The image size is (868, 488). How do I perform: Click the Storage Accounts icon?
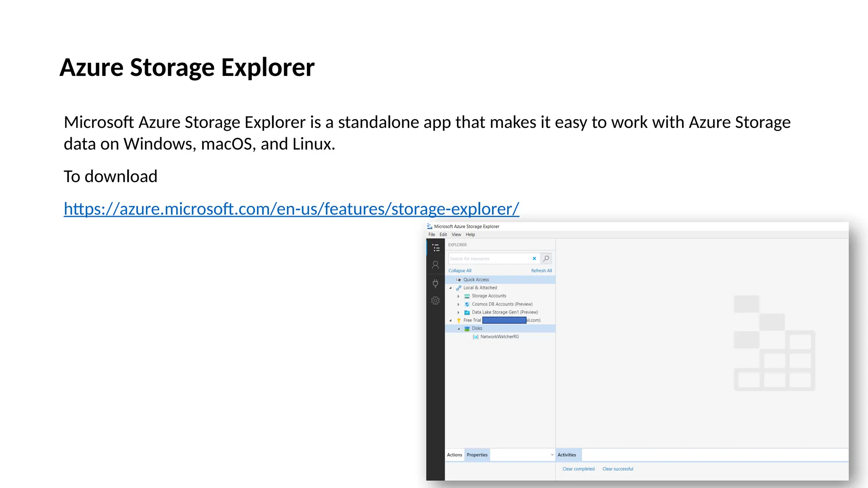point(467,296)
